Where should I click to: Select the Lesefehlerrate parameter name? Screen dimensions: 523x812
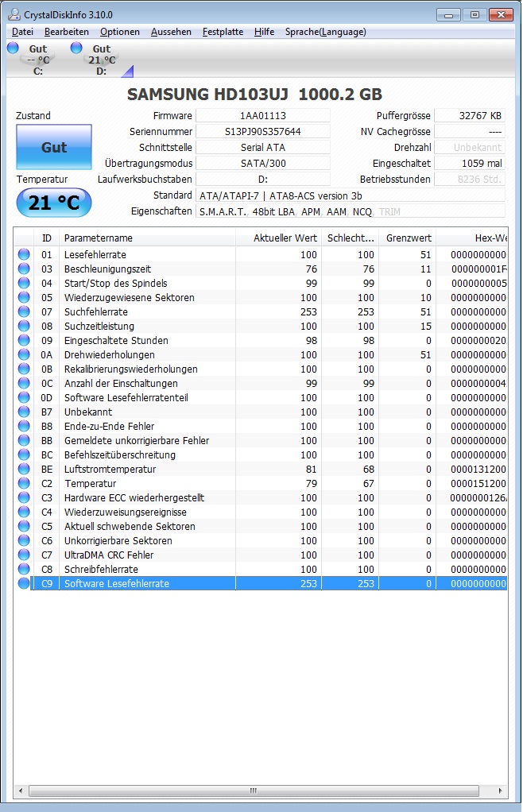click(x=95, y=255)
